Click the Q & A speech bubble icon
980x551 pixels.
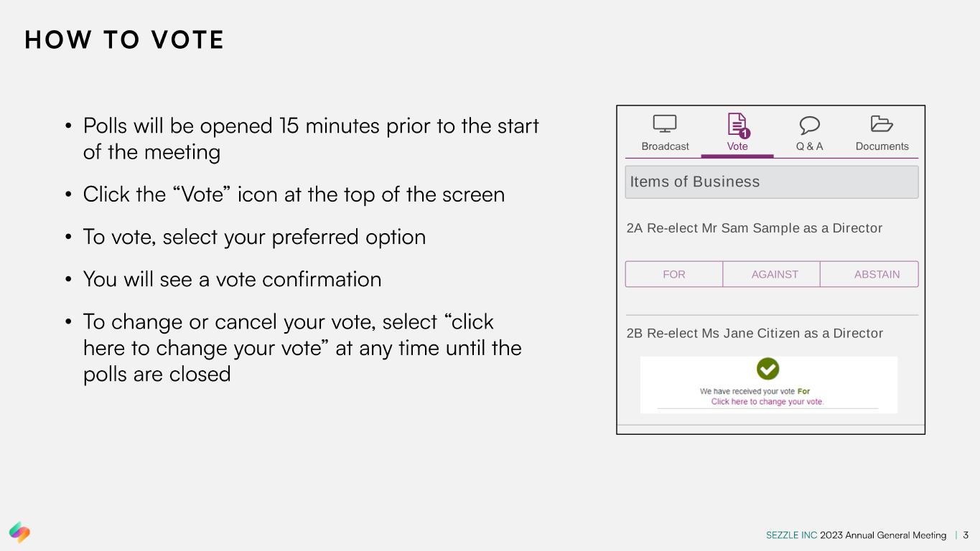pyautogui.click(x=809, y=125)
